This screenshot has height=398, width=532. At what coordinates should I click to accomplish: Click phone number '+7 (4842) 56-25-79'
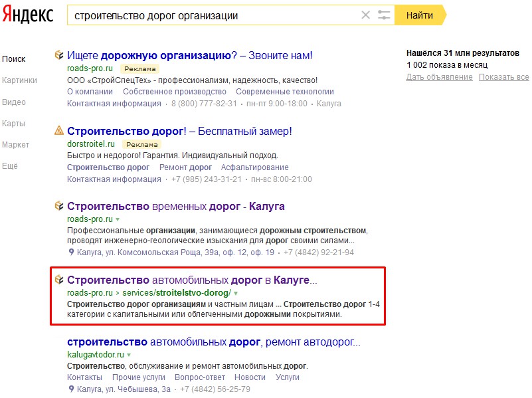pos(215,389)
